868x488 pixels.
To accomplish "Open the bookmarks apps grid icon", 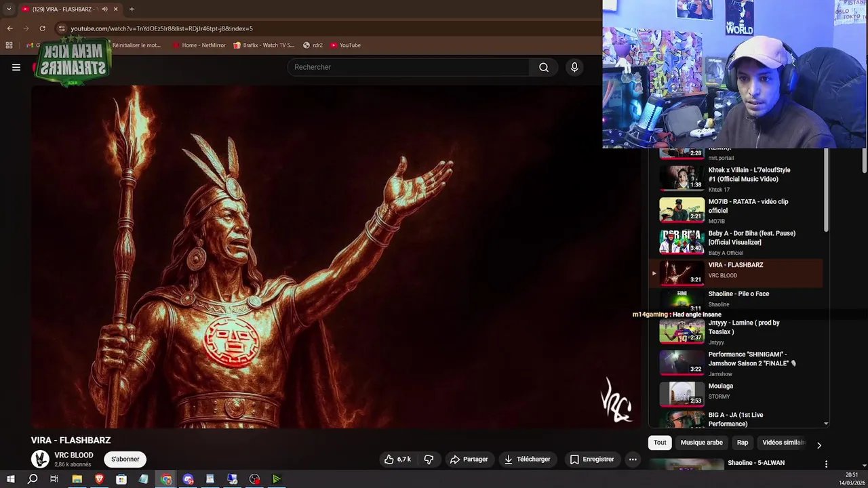I will click(x=9, y=45).
